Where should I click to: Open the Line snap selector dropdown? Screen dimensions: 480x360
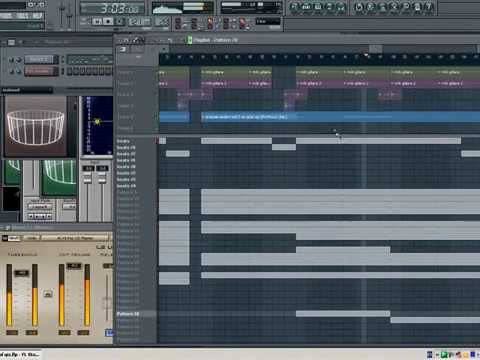click(268, 21)
